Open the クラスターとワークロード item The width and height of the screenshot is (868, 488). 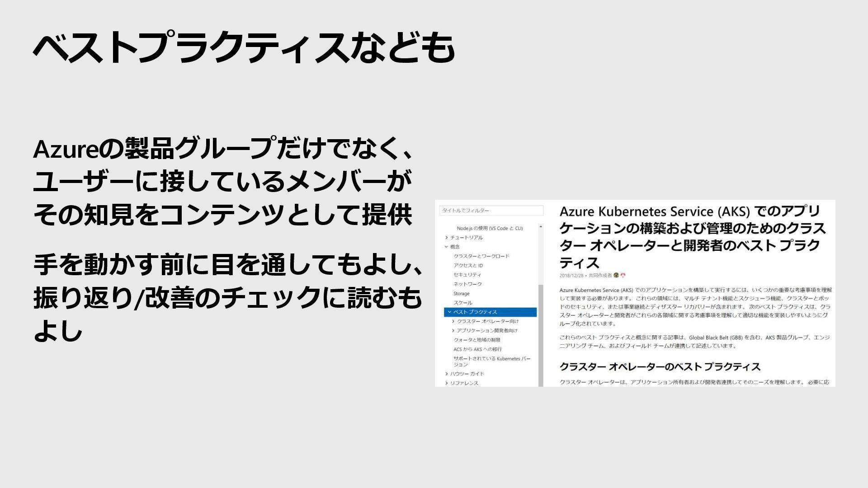[x=481, y=256]
